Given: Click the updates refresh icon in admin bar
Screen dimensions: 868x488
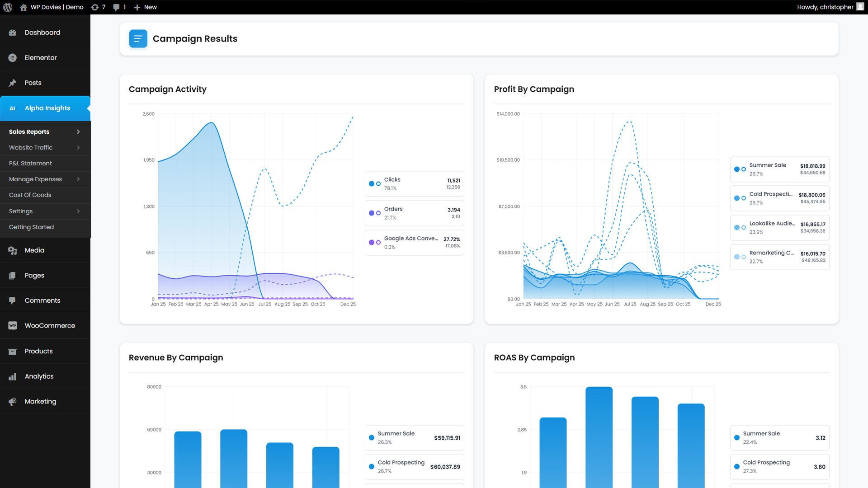Looking at the screenshot, I should pos(95,7).
